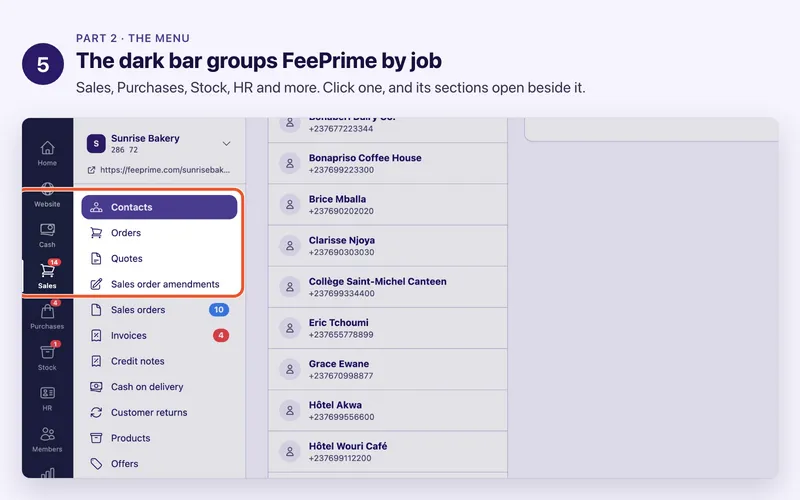Open the Cash on delivery menu item
Image resolution: width=800 pixels, height=500 pixels.
(x=159, y=387)
